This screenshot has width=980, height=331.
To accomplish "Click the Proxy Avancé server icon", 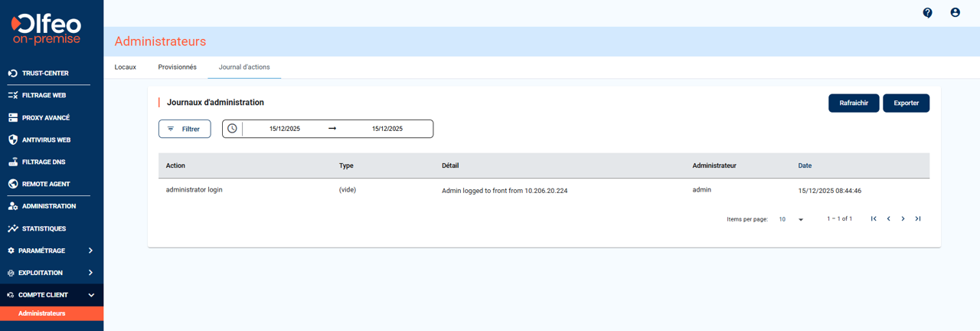I will click(x=12, y=118).
